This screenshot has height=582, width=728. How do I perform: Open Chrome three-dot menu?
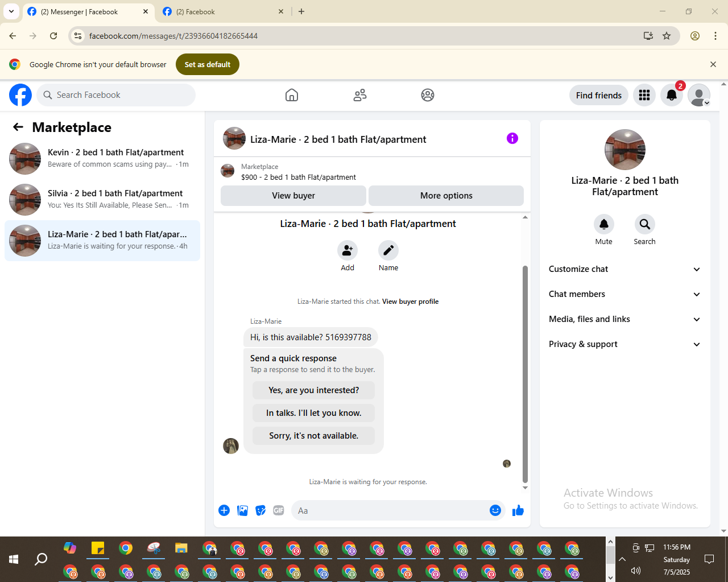tap(715, 36)
